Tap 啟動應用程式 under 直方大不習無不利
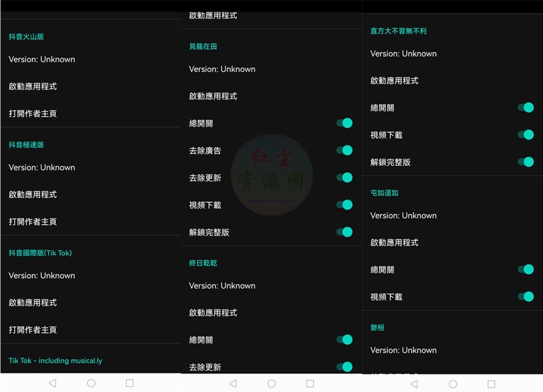The width and height of the screenshot is (543, 392). 395,81
